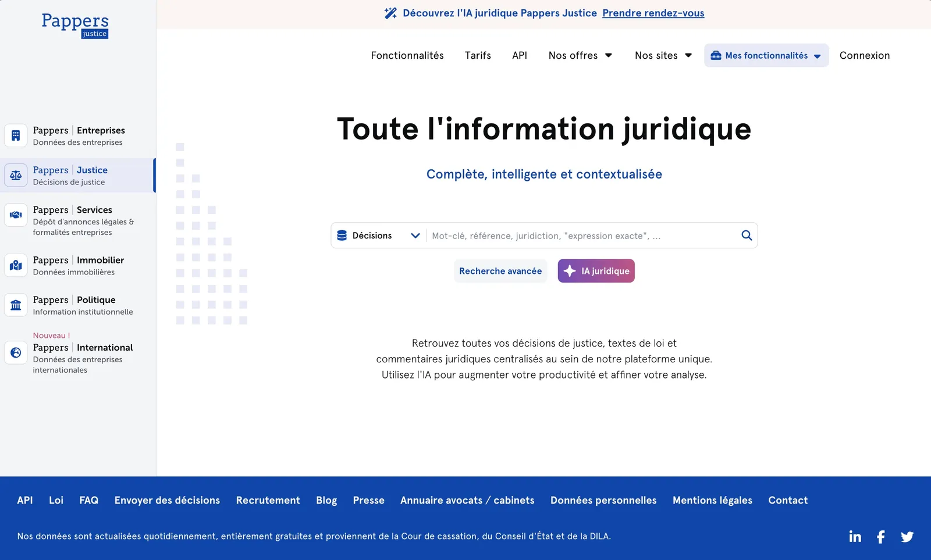Launch the IA juridique button
Viewport: 931px width, 560px height.
coord(596,271)
